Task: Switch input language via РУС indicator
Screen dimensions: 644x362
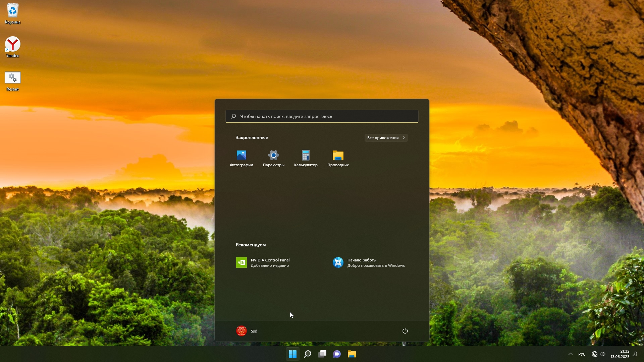Action: pos(582,354)
